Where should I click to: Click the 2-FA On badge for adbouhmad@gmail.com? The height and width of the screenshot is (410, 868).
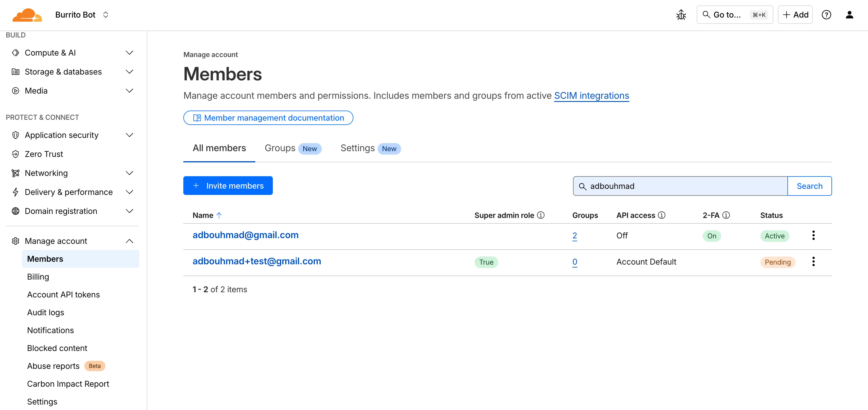click(x=712, y=236)
